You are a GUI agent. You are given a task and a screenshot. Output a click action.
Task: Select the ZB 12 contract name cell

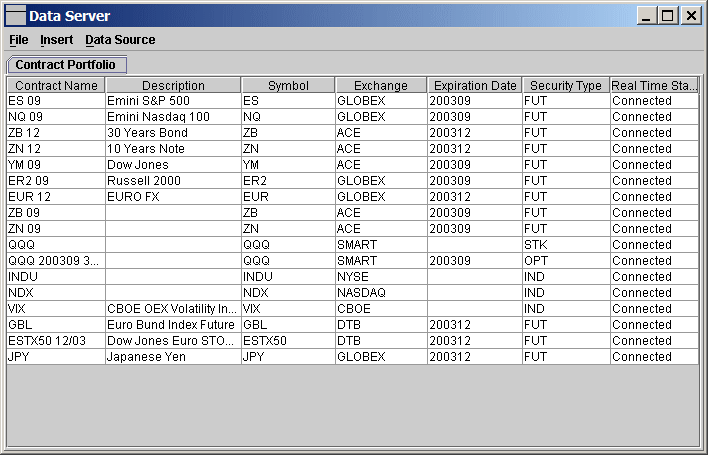[x=56, y=133]
